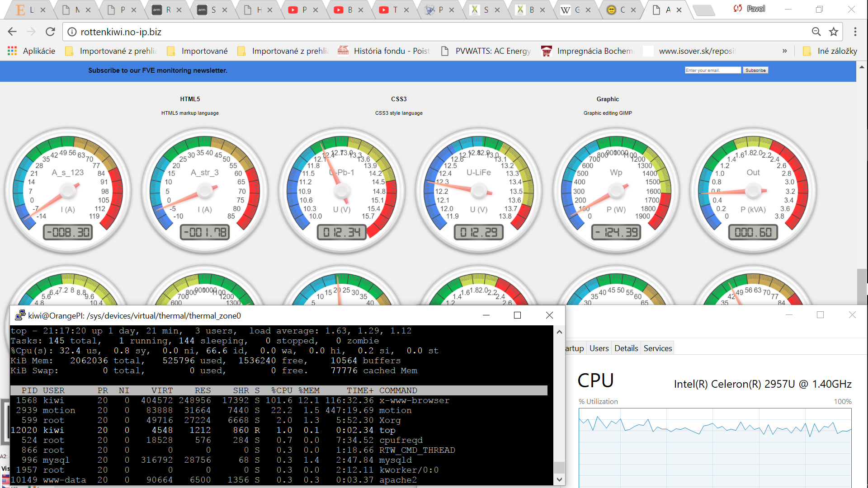Click the address bar URL
This screenshot has height=488, width=868.
pyautogui.click(x=121, y=32)
